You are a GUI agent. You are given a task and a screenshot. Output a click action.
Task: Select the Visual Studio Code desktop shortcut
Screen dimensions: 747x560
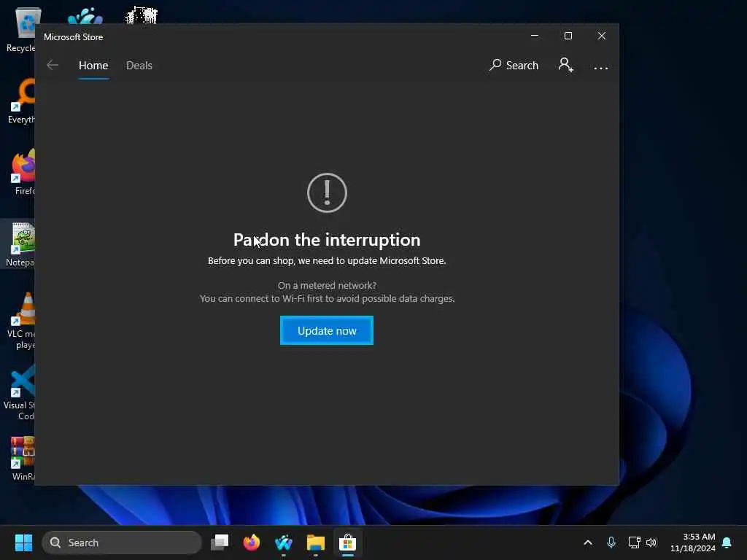coord(20,392)
